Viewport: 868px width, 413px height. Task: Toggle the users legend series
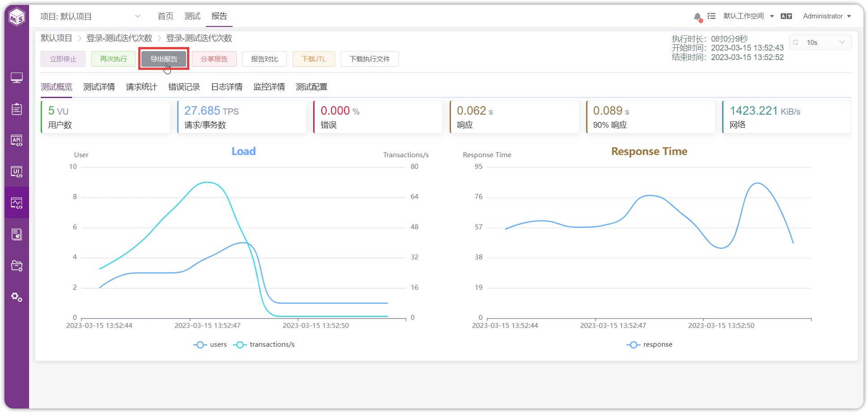coord(210,344)
